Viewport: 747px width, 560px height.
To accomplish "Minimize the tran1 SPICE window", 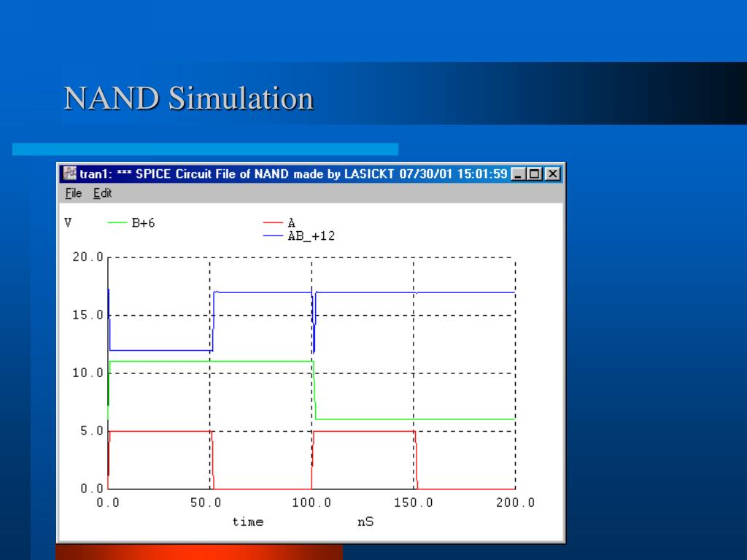I will click(518, 174).
